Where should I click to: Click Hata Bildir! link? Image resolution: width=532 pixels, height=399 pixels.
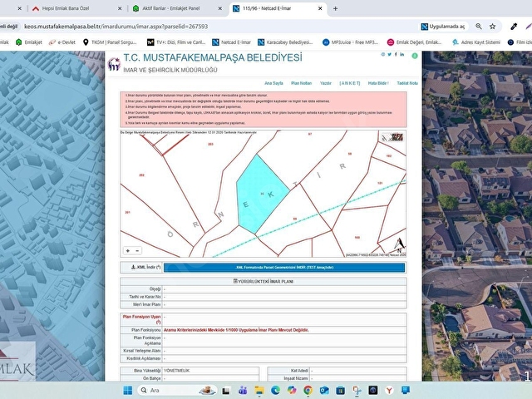pos(378,83)
